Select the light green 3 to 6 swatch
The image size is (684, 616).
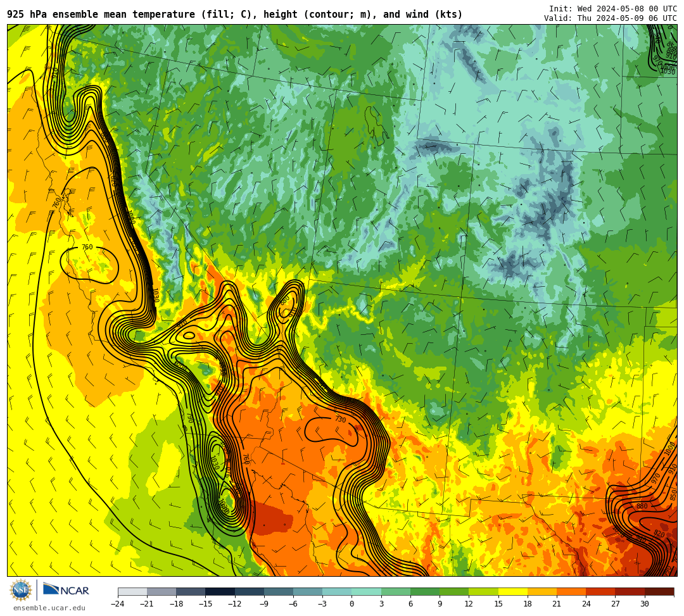[x=396, y=591]
